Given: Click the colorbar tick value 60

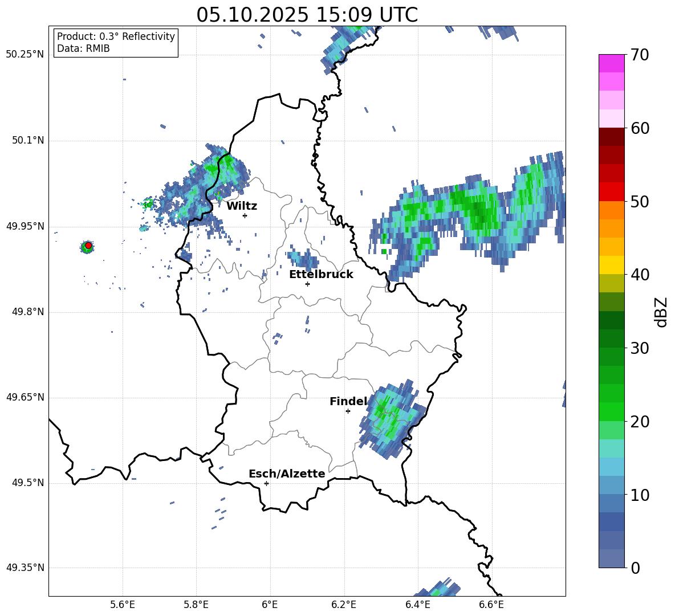Looking at the screenshot, I should pyautogui.click(x=640, y=128).
